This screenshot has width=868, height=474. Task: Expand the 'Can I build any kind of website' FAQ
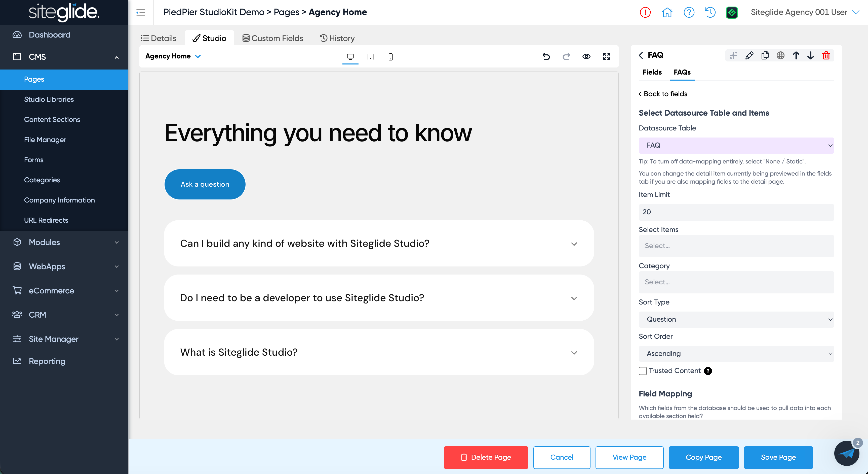pyautogui.click(x=379, y=243)
